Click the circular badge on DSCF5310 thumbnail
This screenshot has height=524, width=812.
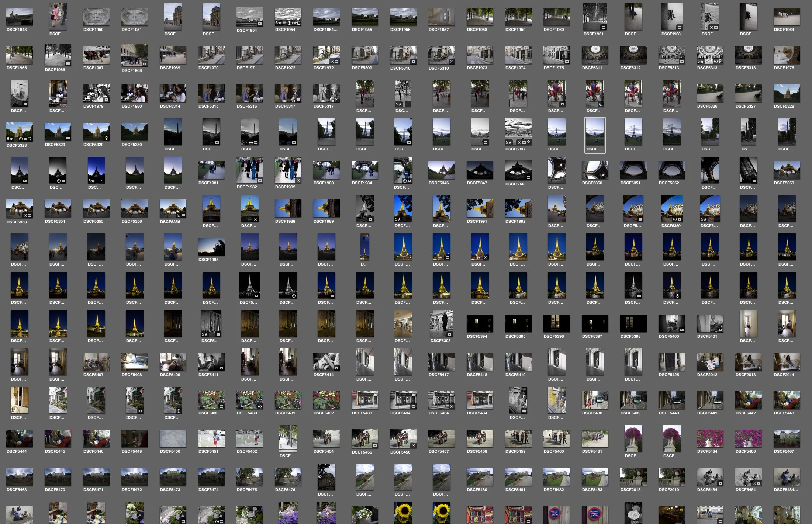tap(452, 62)
